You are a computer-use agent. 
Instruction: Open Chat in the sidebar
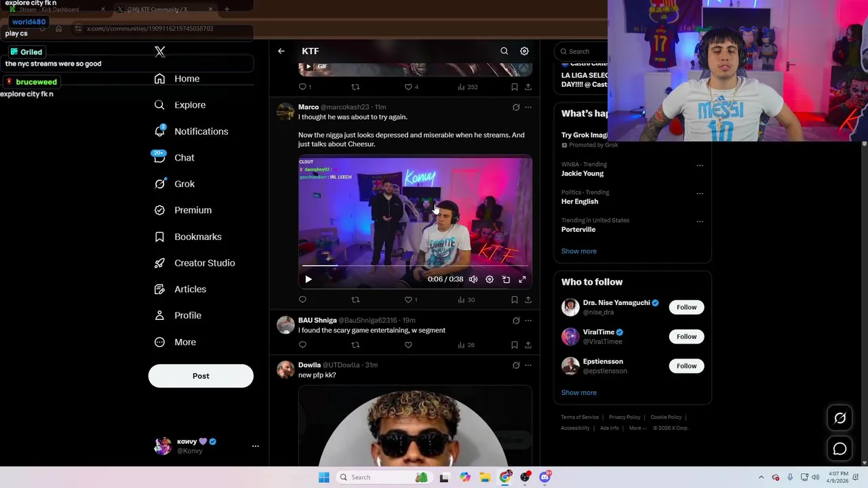pyautogui.click(x=174, y=157)
